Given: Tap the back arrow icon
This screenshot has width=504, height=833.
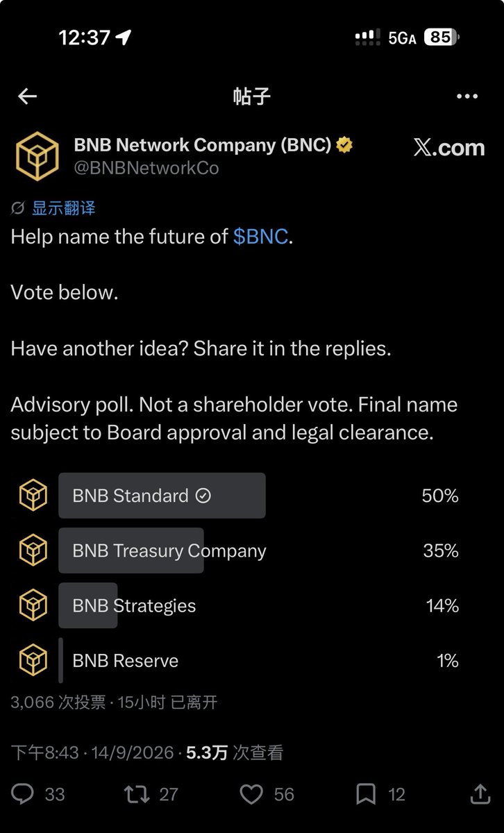Looking at the screenshot, I should 27,96.
